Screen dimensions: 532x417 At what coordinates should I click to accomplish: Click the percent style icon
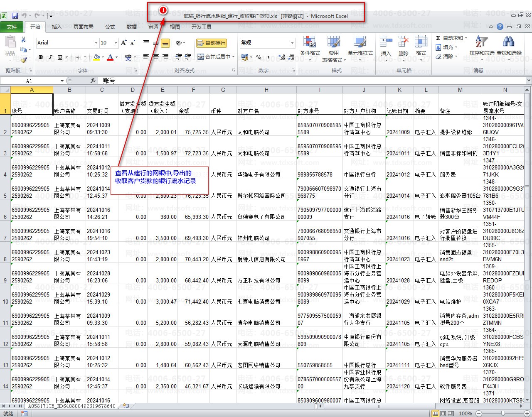pyautogui.click(x=259, y=57)
